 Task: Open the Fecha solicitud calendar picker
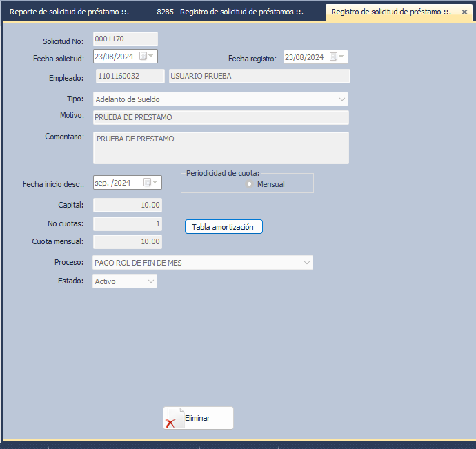tap(147, 57)
